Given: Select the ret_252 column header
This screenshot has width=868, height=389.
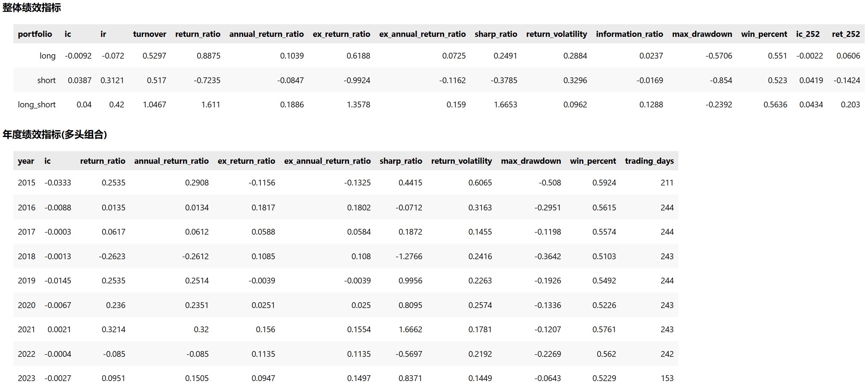Looking at the screenshot, I should pyautogui.click(x=846, y=34).
